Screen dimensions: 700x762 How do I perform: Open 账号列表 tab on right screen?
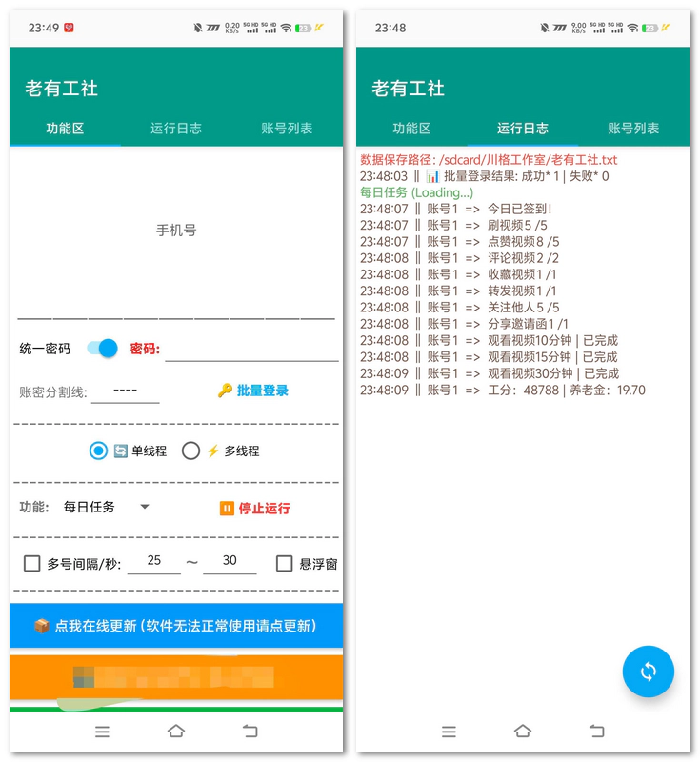tap(633, 129)
